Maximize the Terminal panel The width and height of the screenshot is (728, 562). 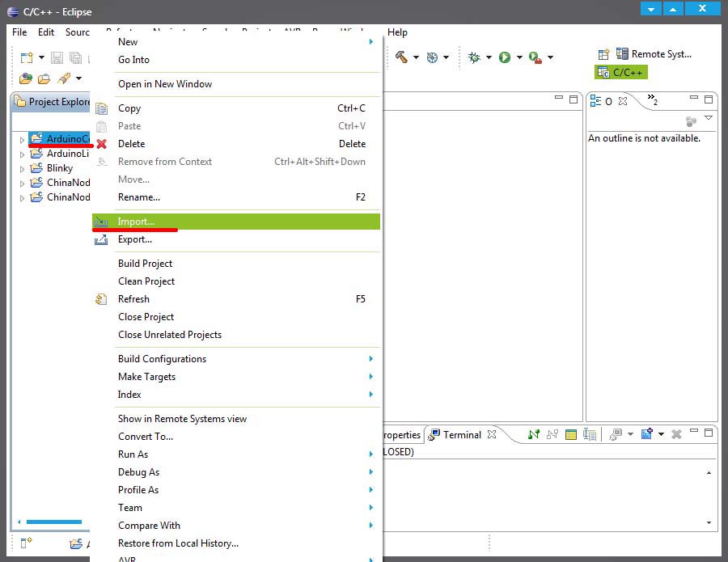709,433
